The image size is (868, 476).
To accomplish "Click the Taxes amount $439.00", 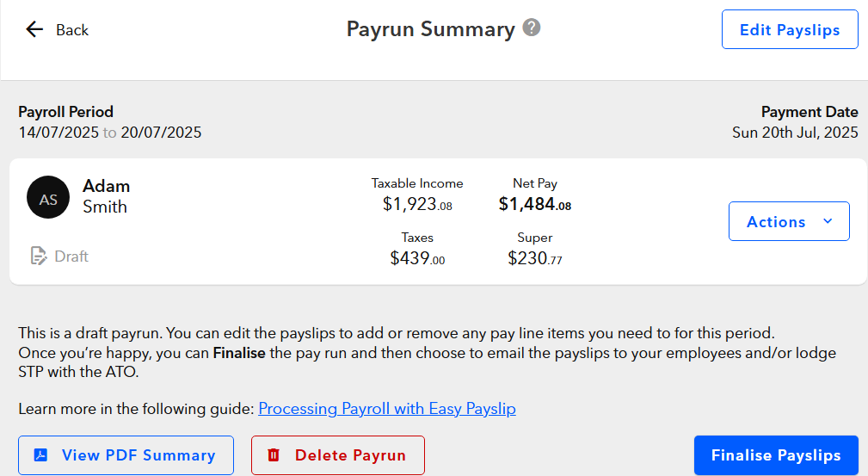I will click(417, 257).
